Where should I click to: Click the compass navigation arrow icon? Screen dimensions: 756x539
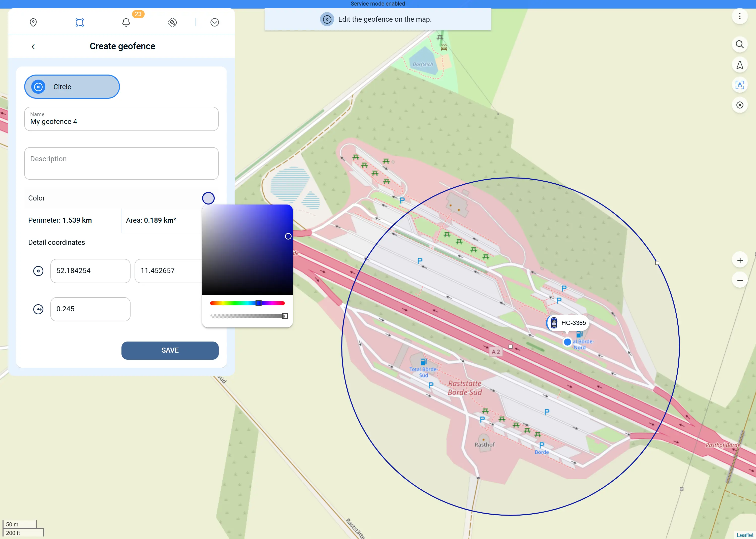coord(740,65)
